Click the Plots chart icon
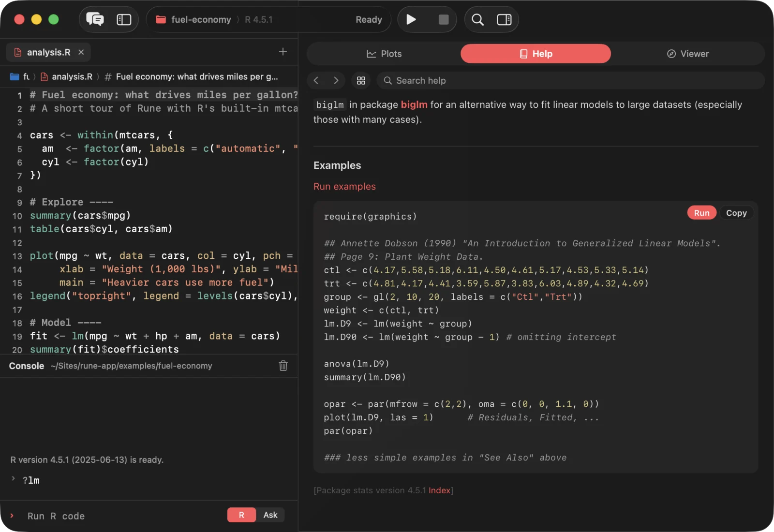The image size is (774, 532). [371, 54]
